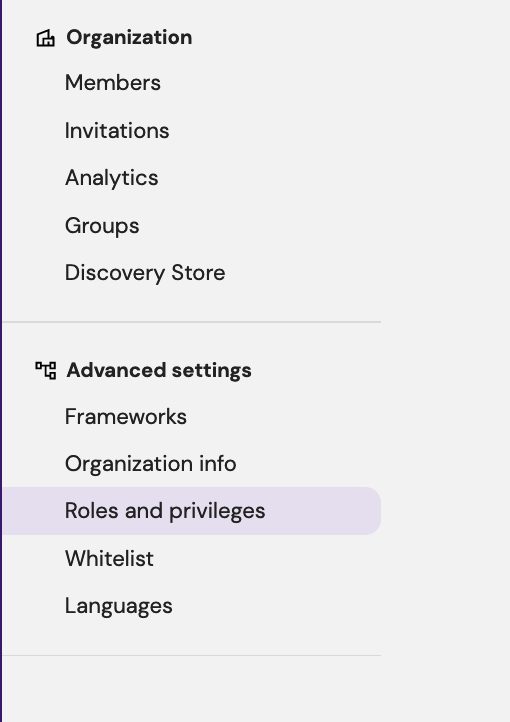
Task: Select the Organization section header
Action: point(129,37)
